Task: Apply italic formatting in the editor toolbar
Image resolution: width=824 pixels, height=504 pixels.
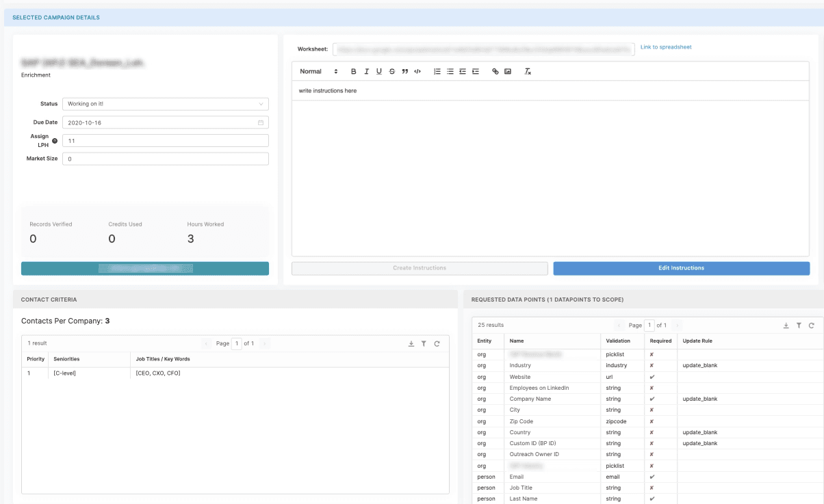Action: pos(367,71)
